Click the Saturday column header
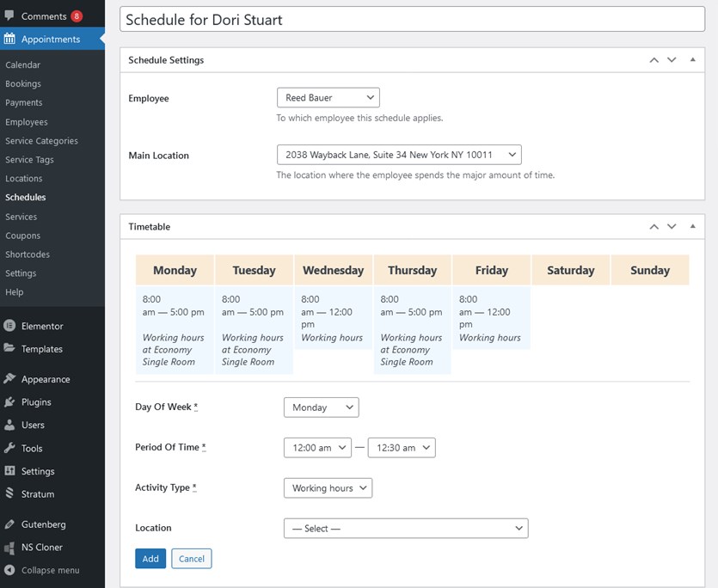 [x=571, y=270]
